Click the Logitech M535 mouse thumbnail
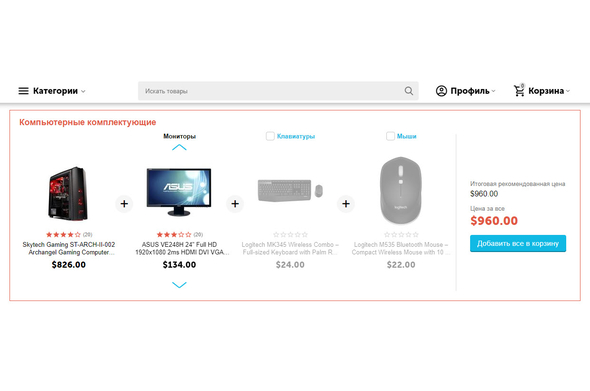 [x=401, y=190]
